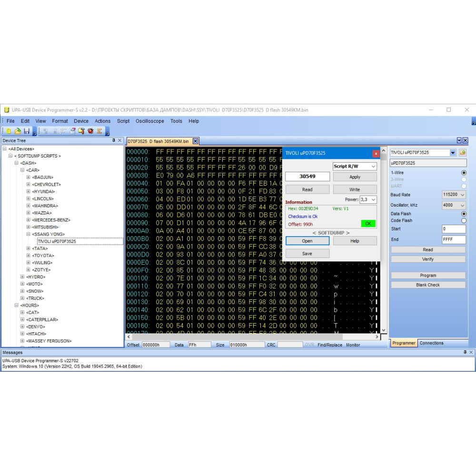Click the mileage value field 30549
Image resolution: width=476 pixels, height=476 pixels.
[x=307, y=177]
